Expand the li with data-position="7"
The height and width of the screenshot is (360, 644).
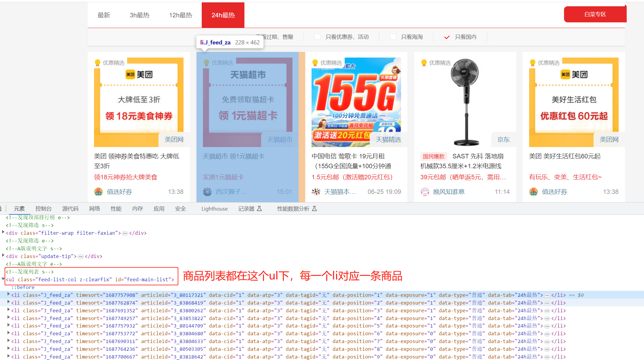(x=9, y=341)
